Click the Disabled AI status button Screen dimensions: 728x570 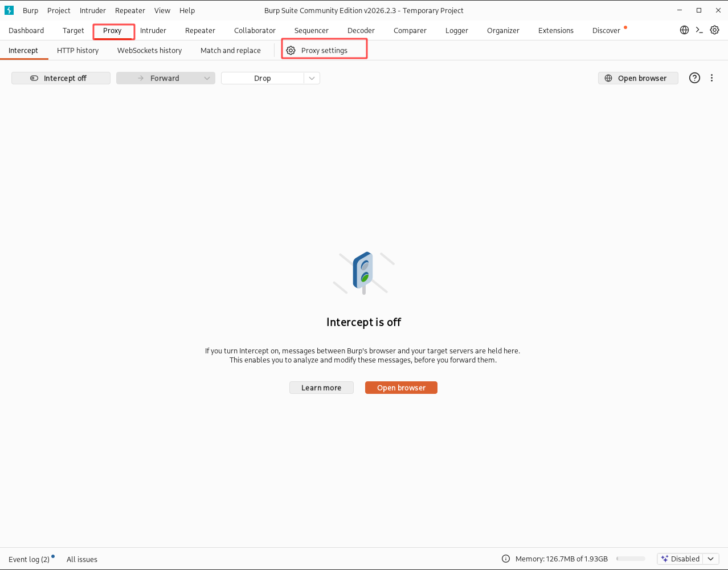pyautogui.click(x=680, y=559)
